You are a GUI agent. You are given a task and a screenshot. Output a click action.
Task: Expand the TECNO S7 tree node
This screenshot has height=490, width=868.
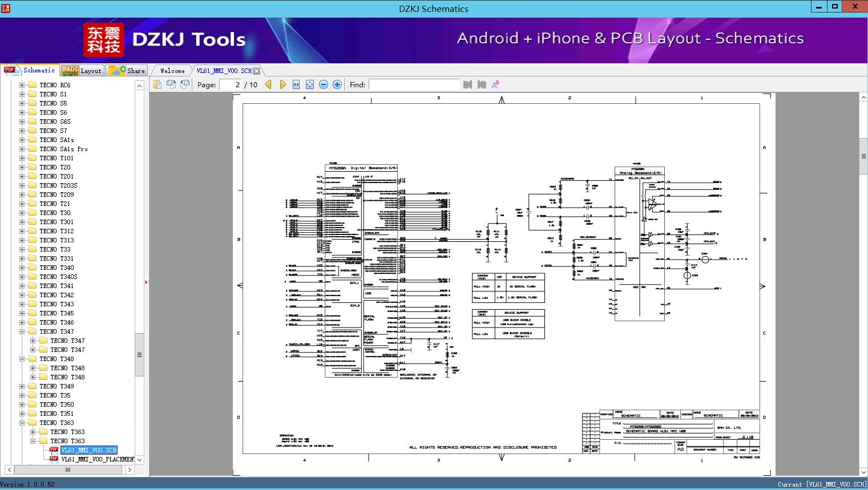pyautogui.click(x=22, y=131)
